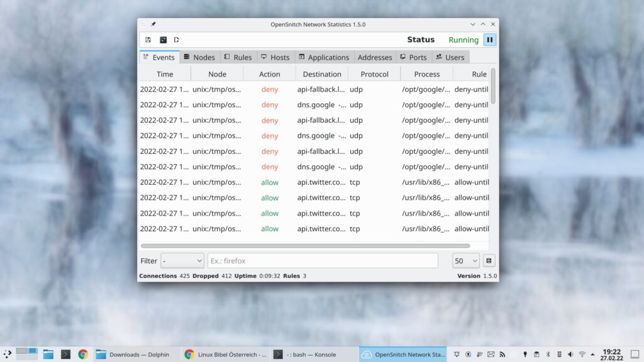Click the pin icon in the title bar
The width and height of the screenshot is (644, 362).
pyautogui.click(x=153, y=25)
